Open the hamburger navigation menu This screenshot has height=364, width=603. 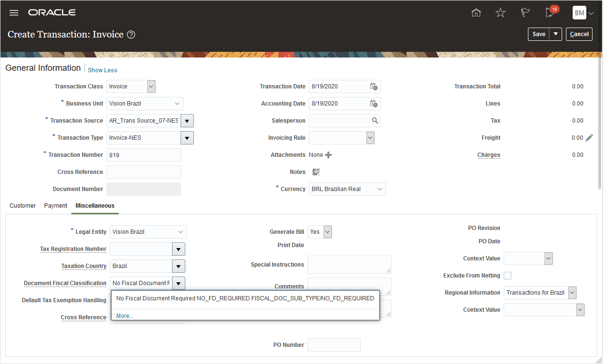[x=14, y=13]
